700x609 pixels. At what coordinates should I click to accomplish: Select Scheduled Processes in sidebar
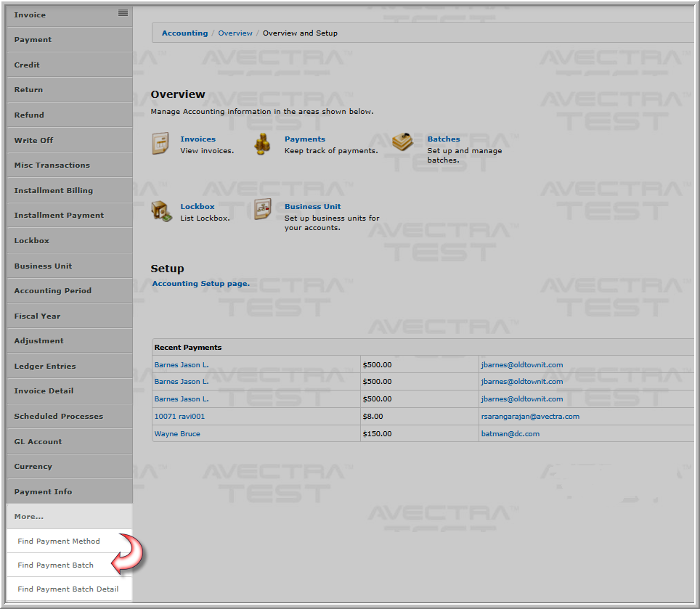click(x=70, y=416)
